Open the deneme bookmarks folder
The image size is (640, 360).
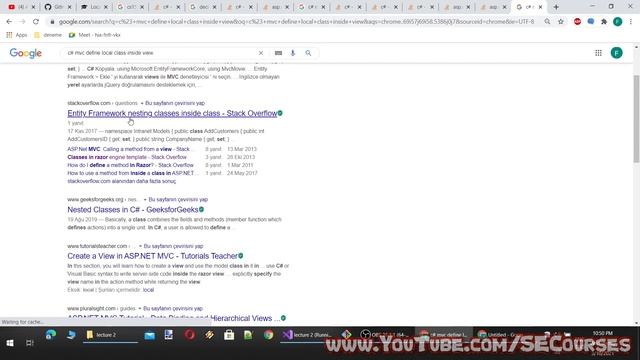48,35
